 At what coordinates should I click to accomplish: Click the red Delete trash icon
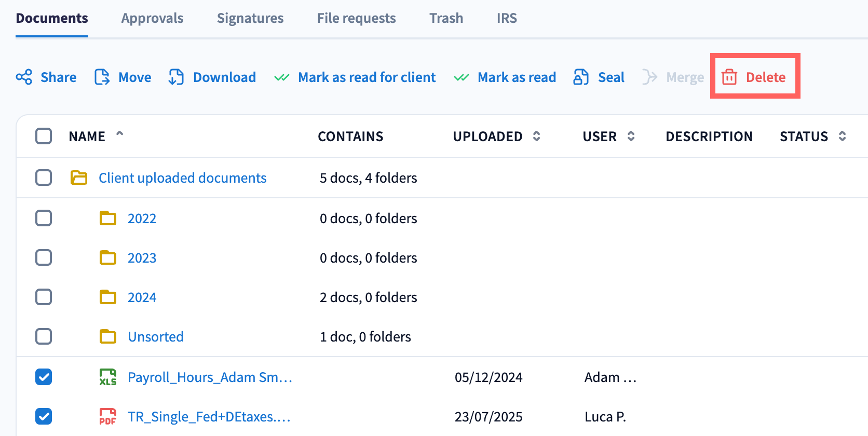coord(729,77)
